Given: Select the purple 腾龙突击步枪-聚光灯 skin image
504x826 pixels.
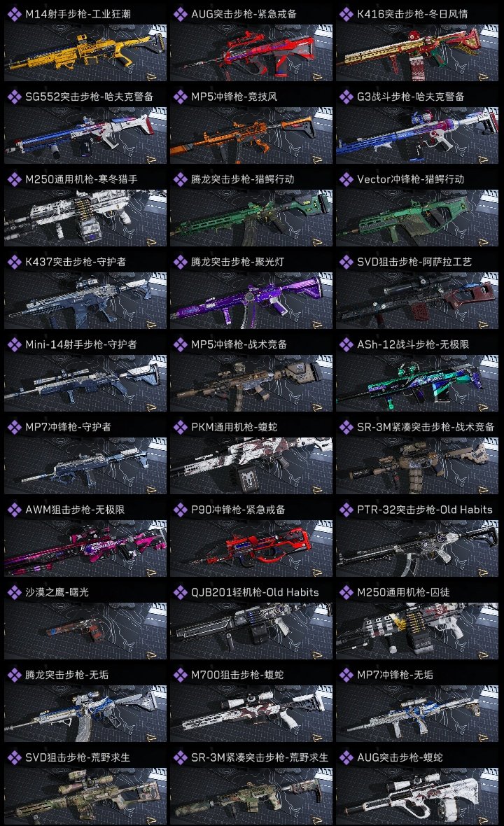Looking at the screenshot, I should point(251,301).
